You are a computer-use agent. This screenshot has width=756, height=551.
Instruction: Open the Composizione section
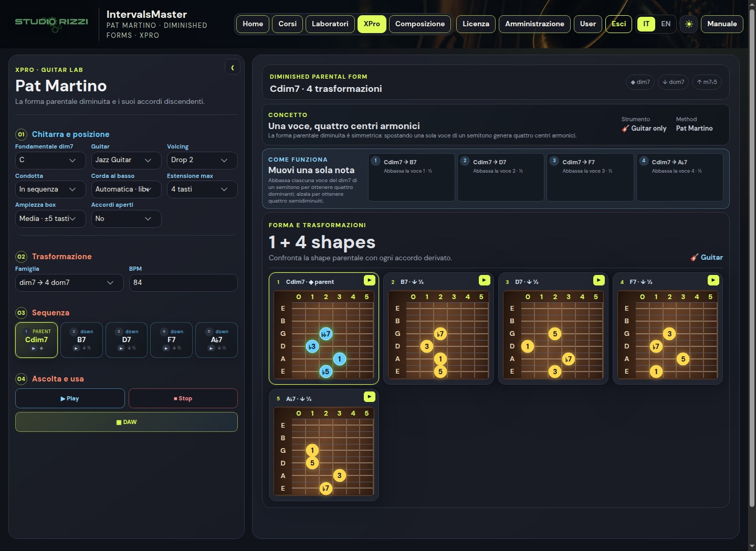[420, 24]
